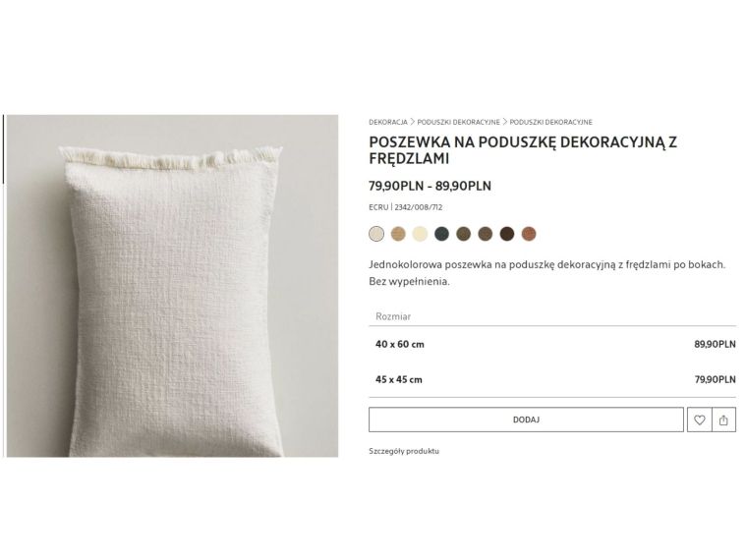Share the product via share icon

point(723,420)
